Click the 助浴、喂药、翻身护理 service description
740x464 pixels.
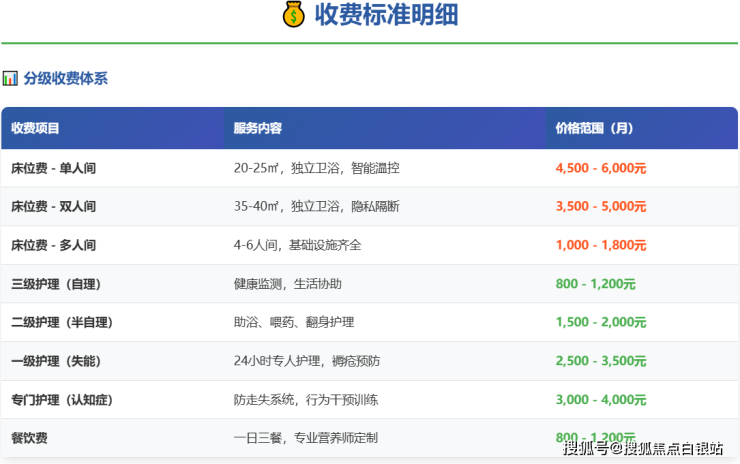click(293, 323)
